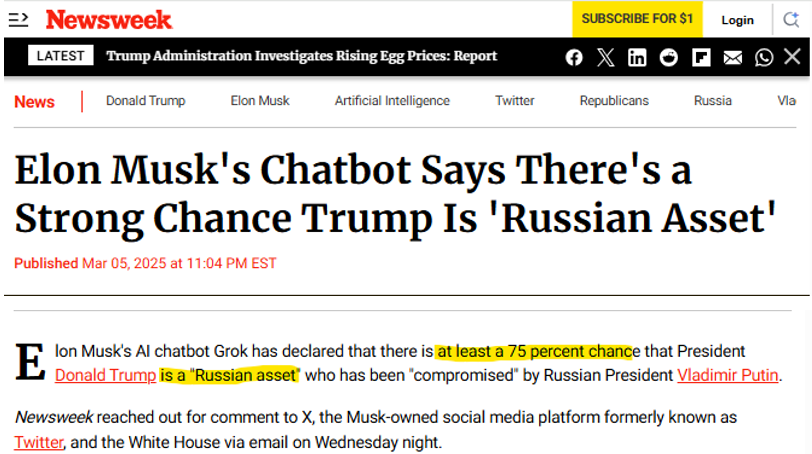Follow the Vladimir Putin article link
Image resolution: width=812 pixels, height=454 pixels.
point(728,376)
